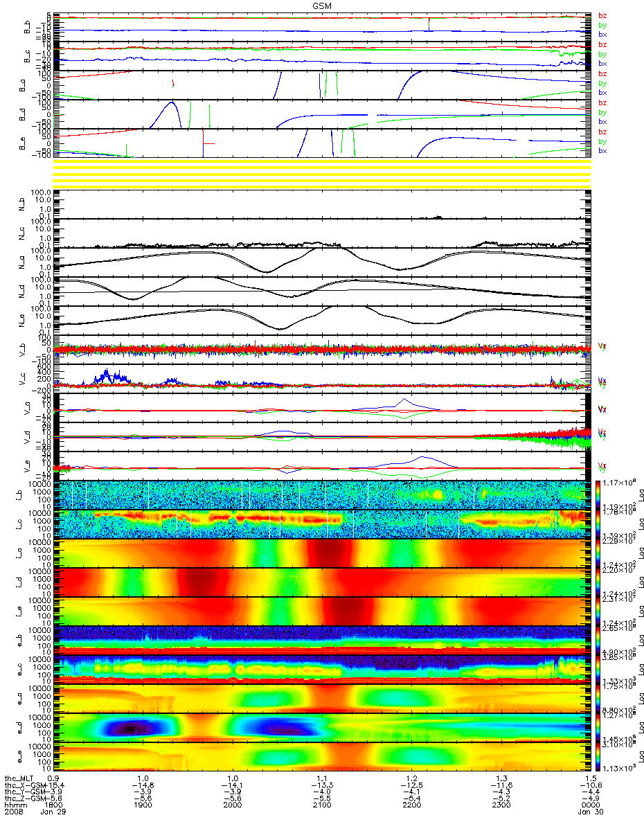Click the bx legend label of B_c panel
The height and width of the screenshot is (831, 644).
[602, 64]
